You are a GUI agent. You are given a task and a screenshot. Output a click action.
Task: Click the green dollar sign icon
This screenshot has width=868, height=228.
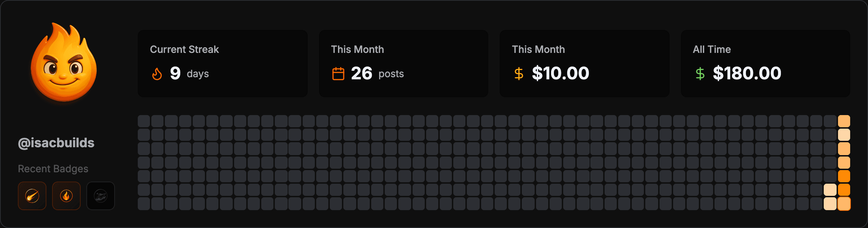click(700, 74)
